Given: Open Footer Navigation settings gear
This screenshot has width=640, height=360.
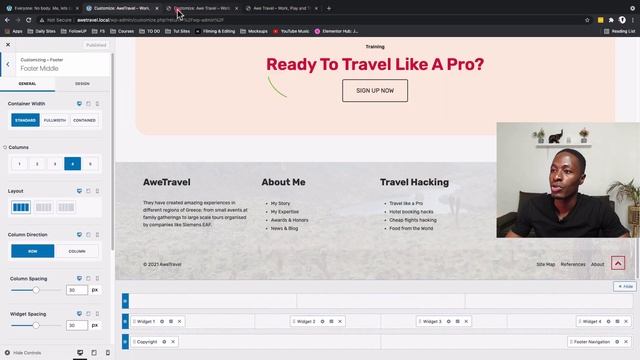Looking at the screenshot, I should coord(617,342).
